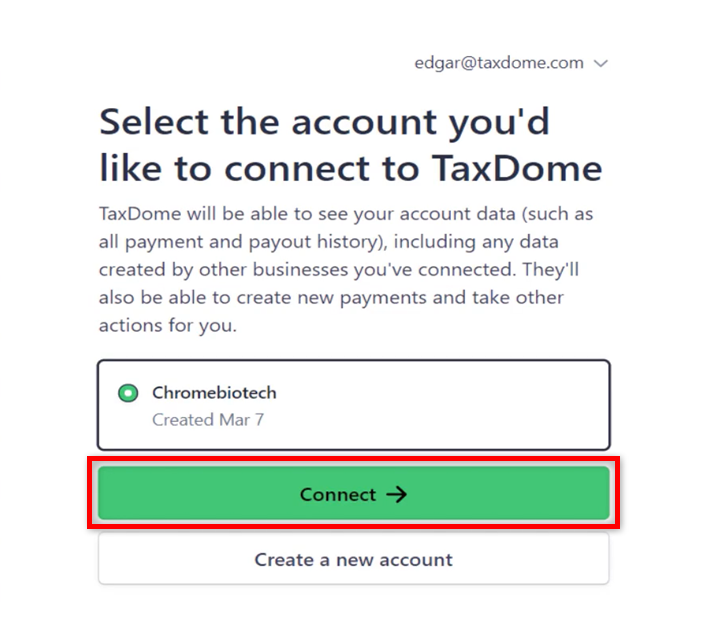This screenshot has width=723, height=633.
Task: Open the edgar@taxdome.com account switcher
Action: (x=499, y=63)
